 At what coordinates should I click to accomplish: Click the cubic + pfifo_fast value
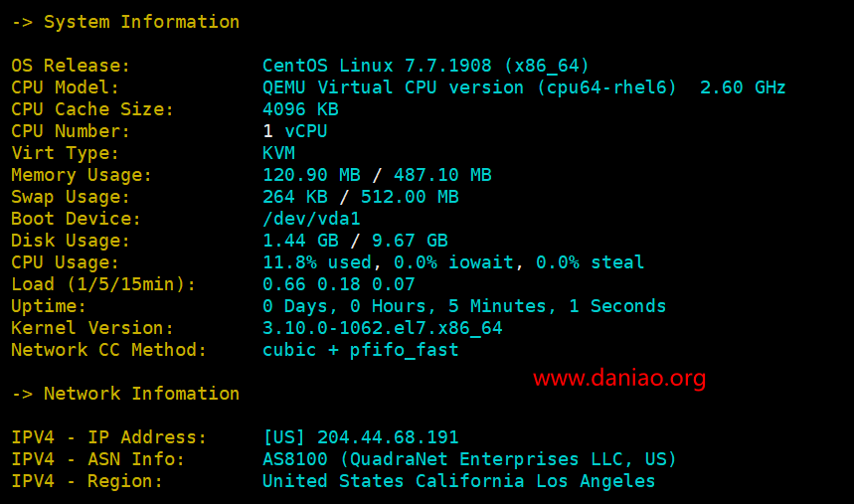(361, 350)
